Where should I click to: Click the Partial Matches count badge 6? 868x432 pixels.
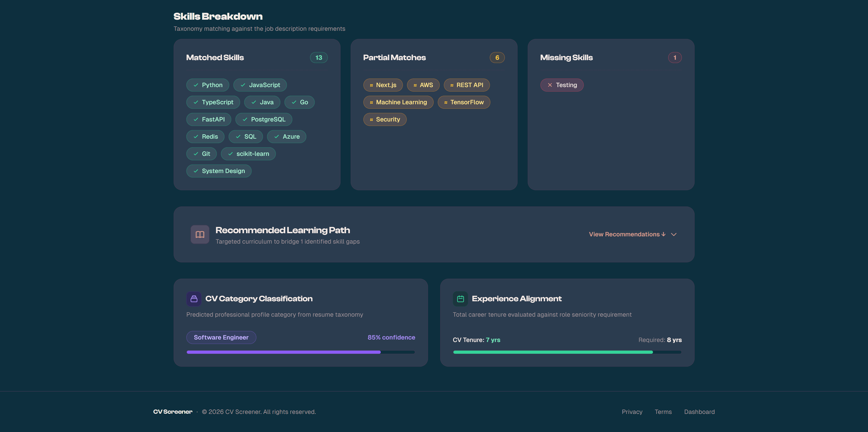point(497,58)
